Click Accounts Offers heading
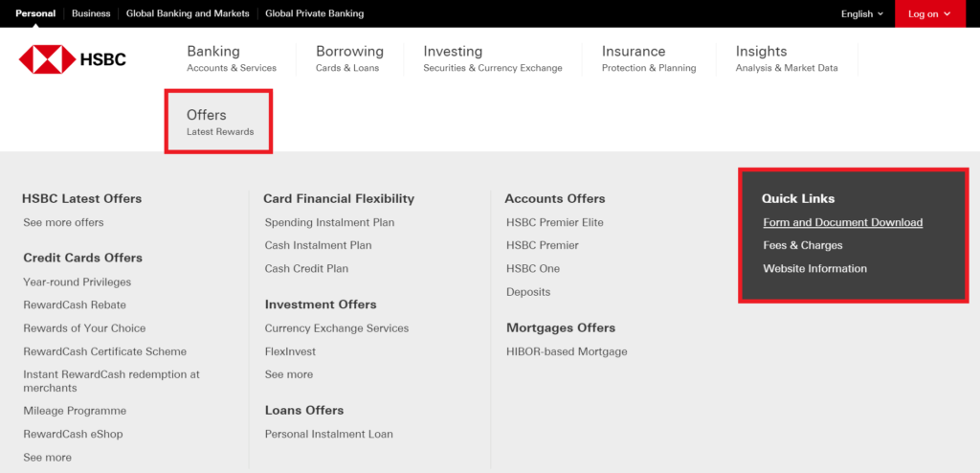 point(555,198)
